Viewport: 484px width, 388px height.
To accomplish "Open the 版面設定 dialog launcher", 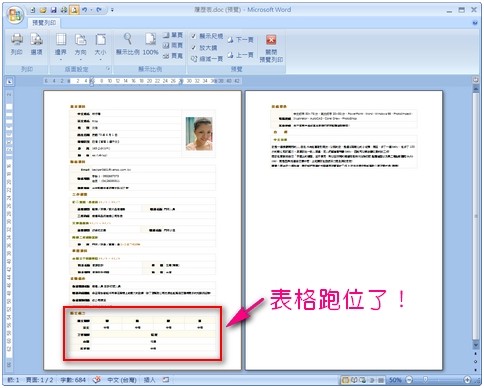I will click(108, 69).
